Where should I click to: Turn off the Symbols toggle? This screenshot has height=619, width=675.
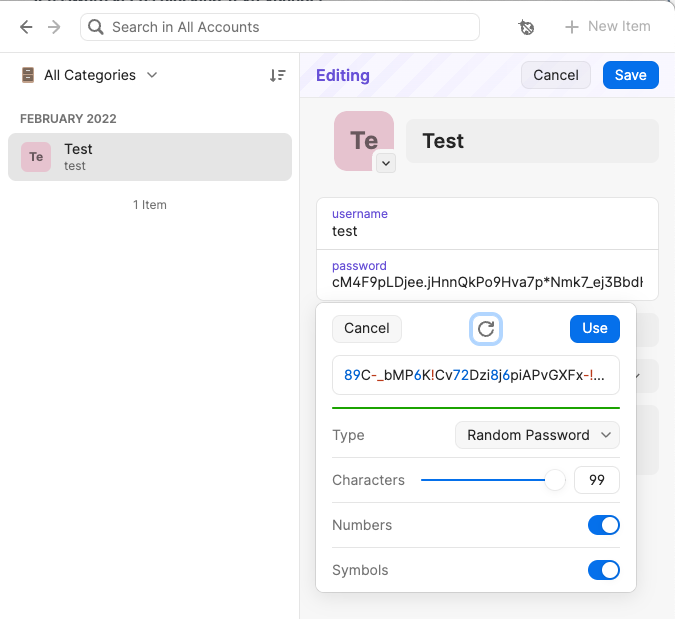603,570
